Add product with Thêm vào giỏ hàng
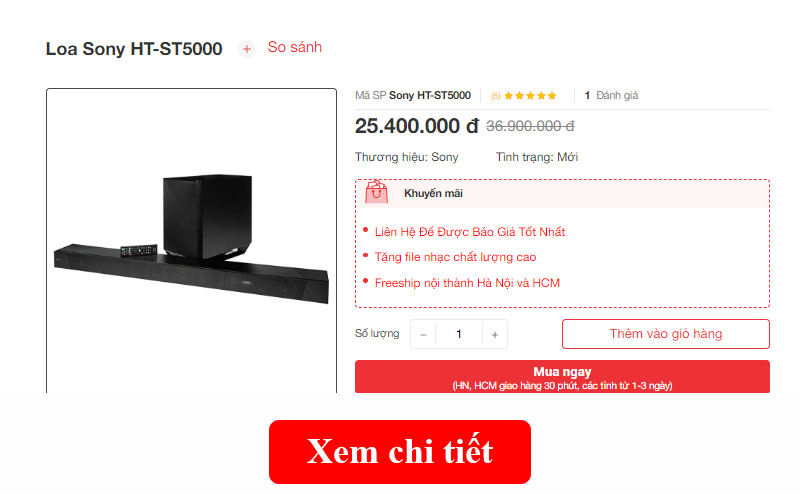Image resolution: width=800 pixels, height=494 pixels. tap(666, 334)
